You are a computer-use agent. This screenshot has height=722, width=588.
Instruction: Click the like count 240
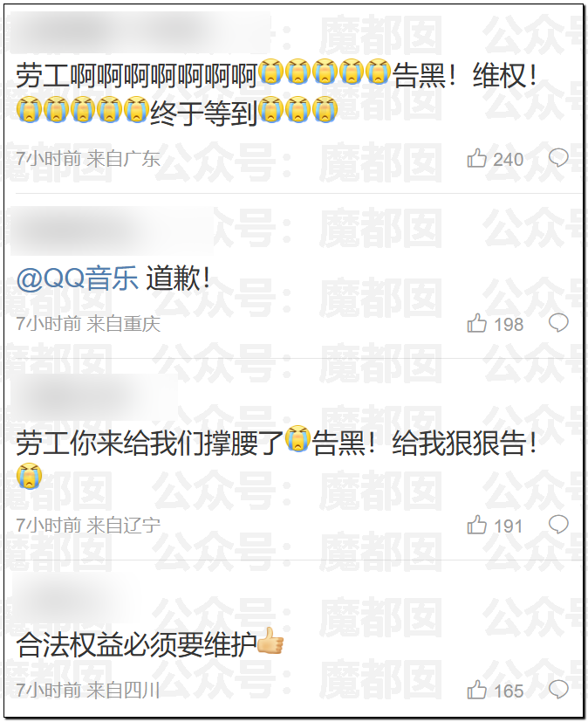point(508,160)
